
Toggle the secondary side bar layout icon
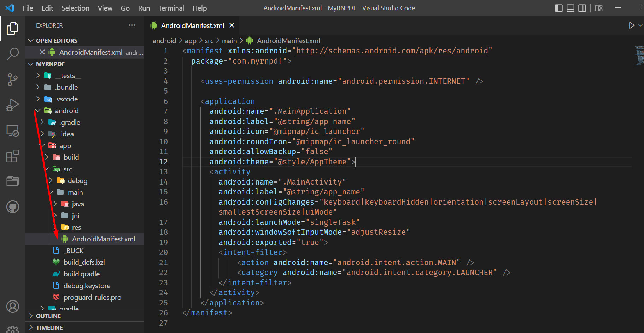[582, 8]
